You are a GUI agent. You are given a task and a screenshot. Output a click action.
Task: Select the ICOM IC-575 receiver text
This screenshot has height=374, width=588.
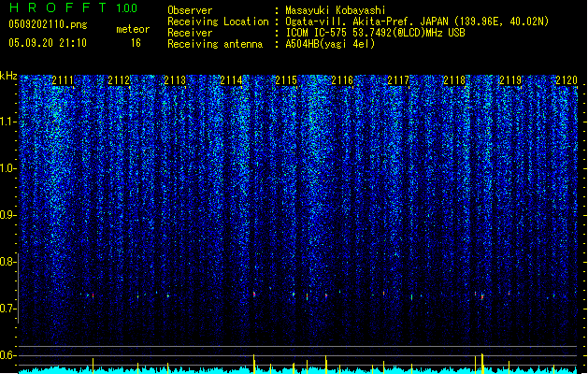375,33
